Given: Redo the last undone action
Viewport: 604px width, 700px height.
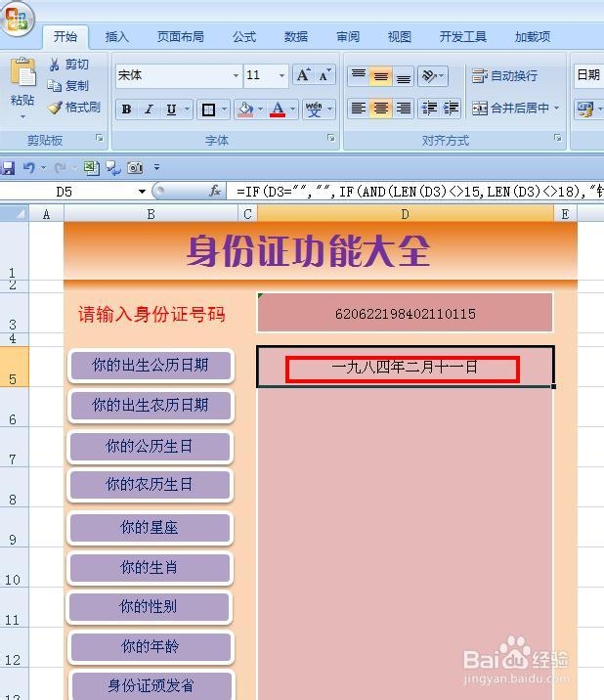Looking at the screenshot, I should click(x=61, y=168).
